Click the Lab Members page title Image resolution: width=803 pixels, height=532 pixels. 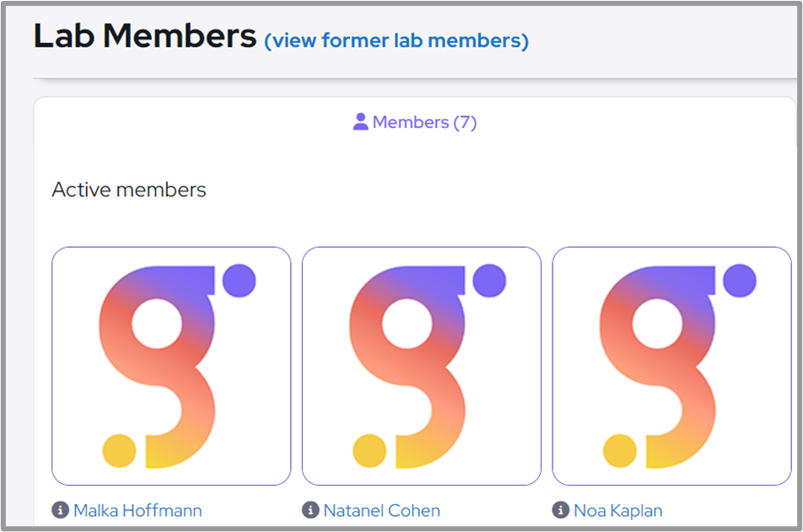(145, 36)
